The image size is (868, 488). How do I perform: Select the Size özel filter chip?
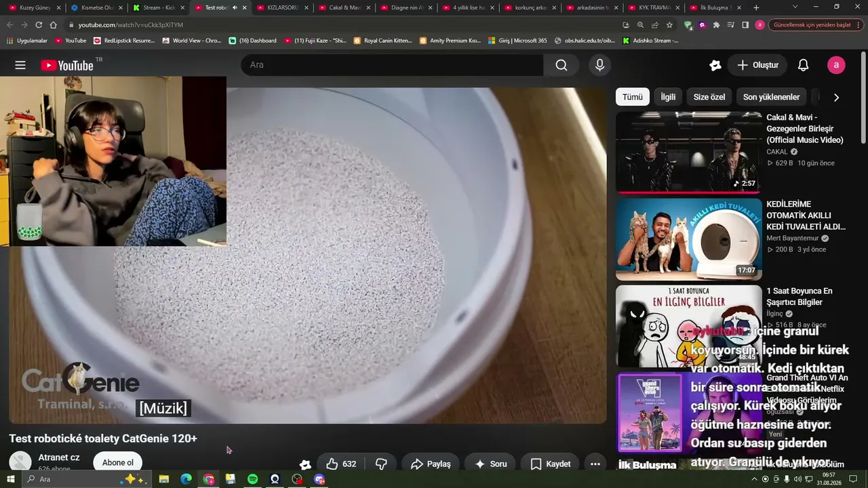pos(709,97)
